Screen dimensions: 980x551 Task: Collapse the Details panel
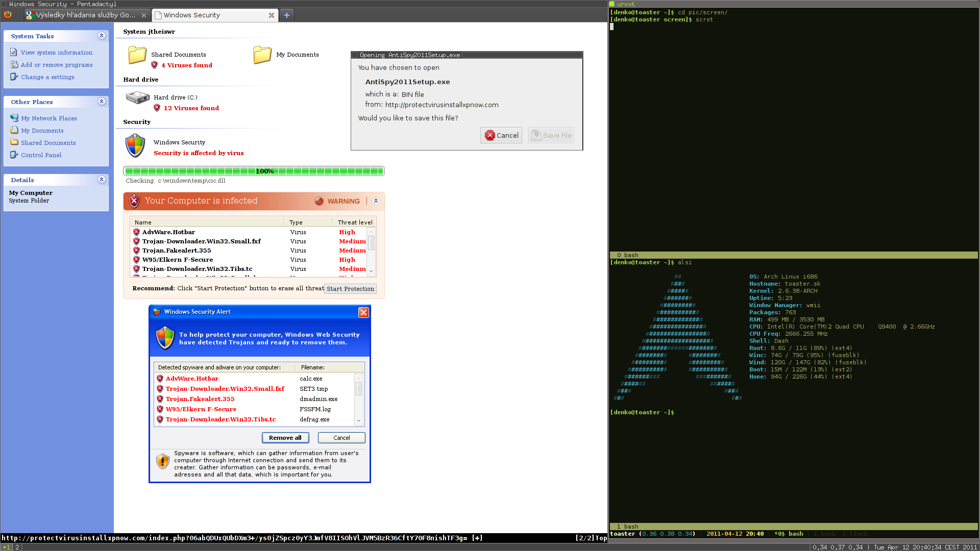point(102,180)
